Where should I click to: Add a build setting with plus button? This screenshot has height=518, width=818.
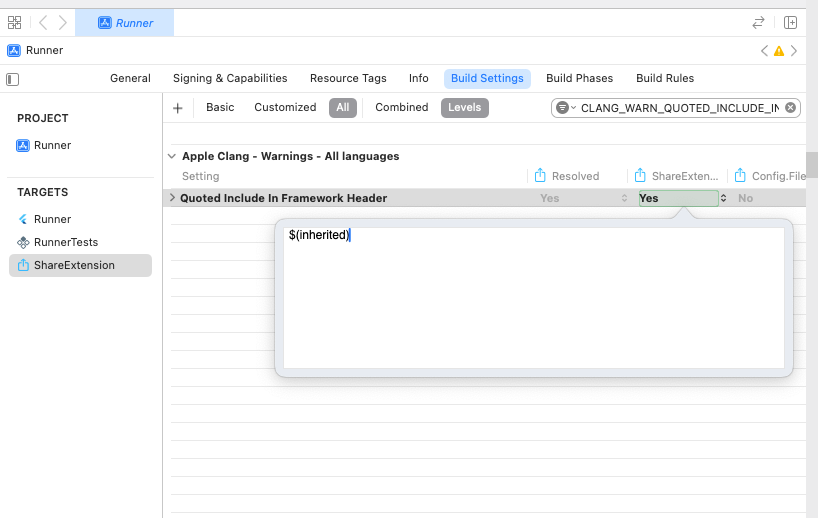(177, 108)
